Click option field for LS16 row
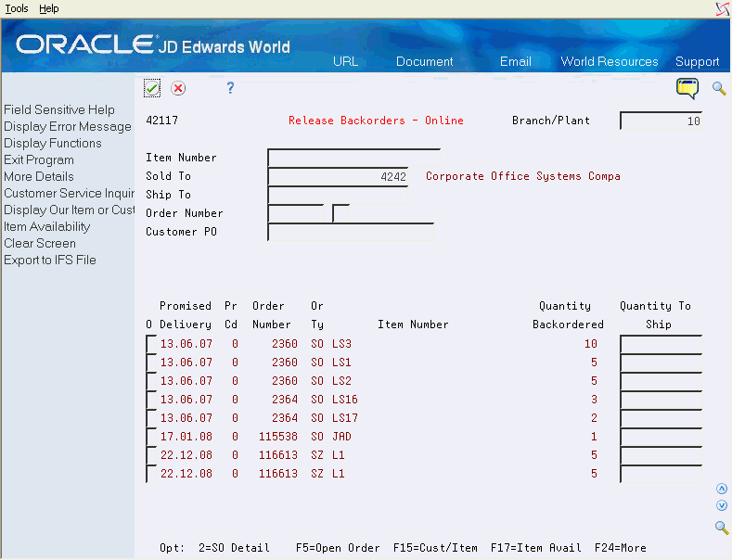 point(151,400)
